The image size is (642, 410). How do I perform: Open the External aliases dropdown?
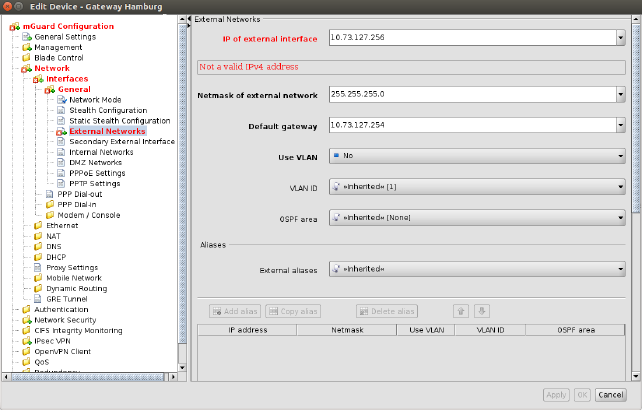click(x=621, y=269)
